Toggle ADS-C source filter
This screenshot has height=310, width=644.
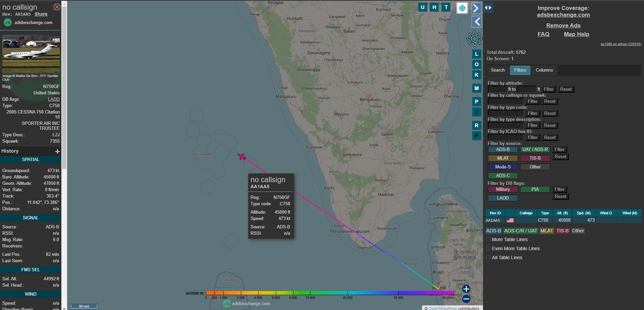pos(503,176)
